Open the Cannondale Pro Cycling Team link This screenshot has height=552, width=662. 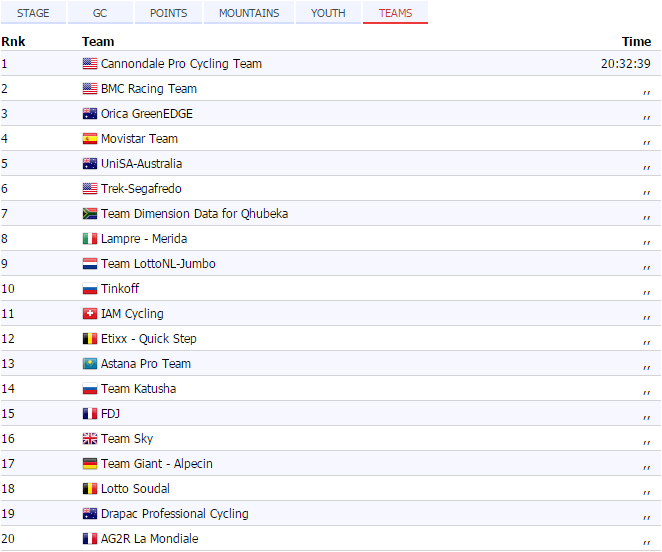181,64
